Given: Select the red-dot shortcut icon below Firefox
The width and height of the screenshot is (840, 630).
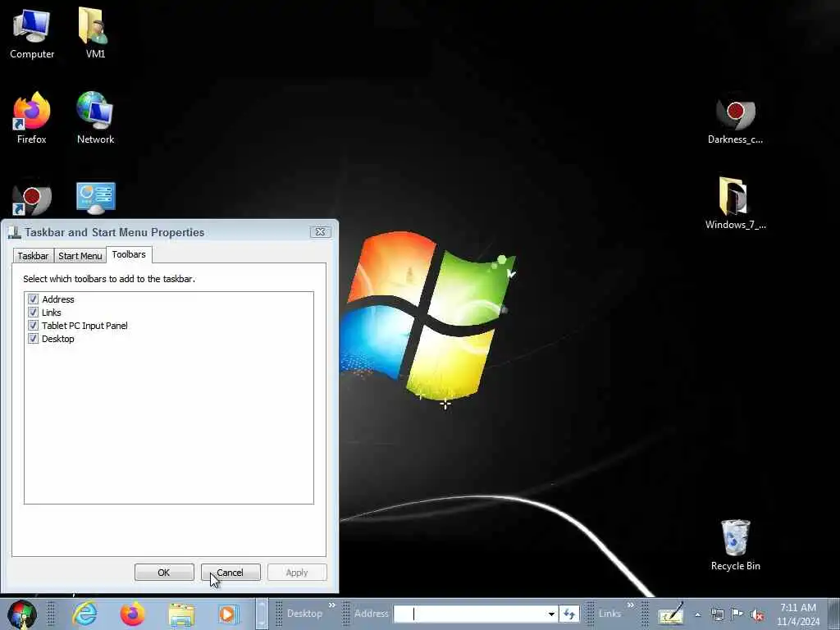Looking at the screenshot, I should [x=32, y=200].
